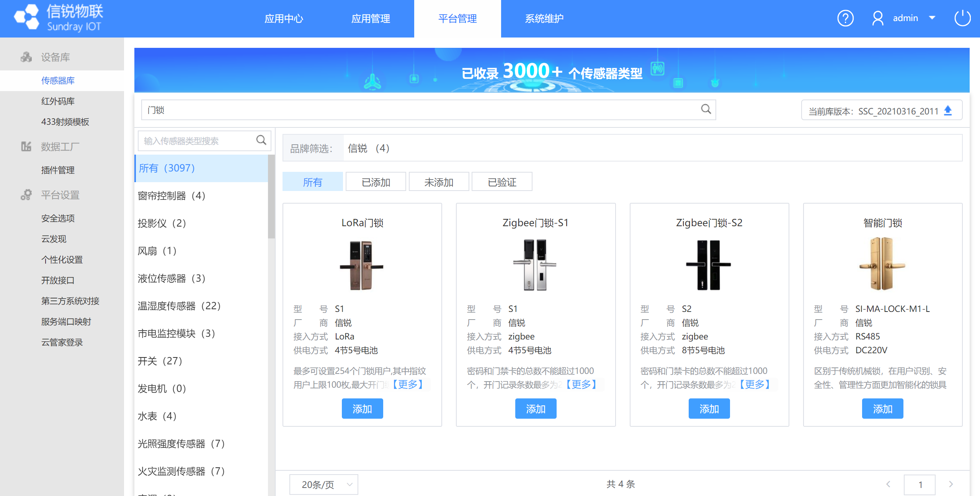Select category 市电监控模块 (3)
The image size is (980, 496).
(201, 333)
